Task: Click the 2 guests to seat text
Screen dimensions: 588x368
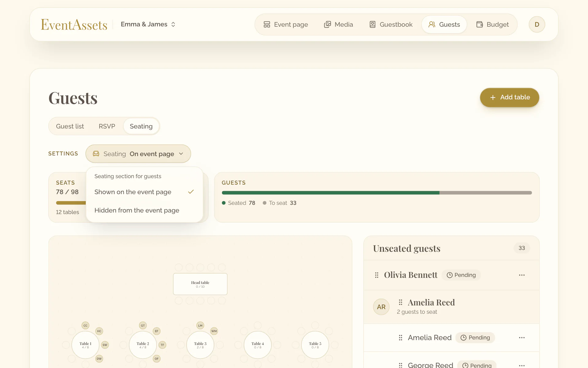Action: pos(417,312)
